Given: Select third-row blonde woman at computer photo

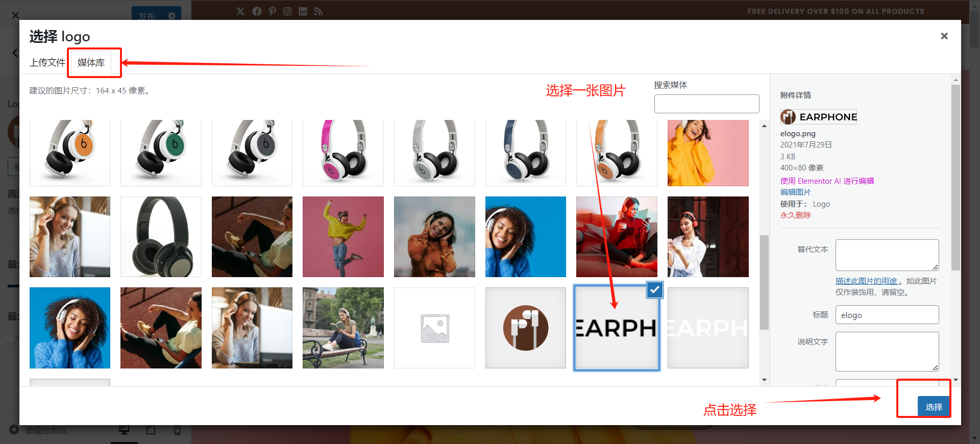Looking at the screenshot, I should (x=252, y=328).
